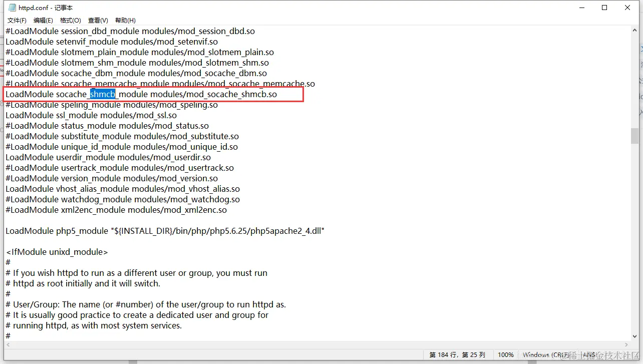
Task: Open the 格式(O) menu
Action: click(x=70, y=21)
